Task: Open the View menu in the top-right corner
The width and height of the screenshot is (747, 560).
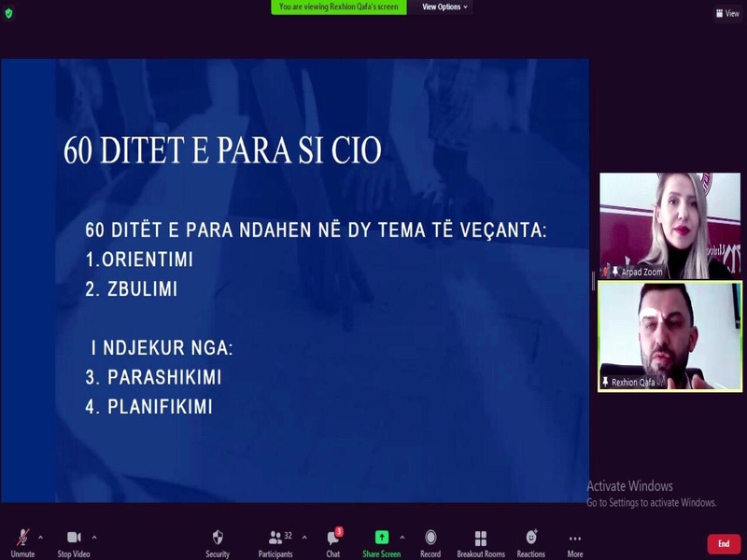Action: tap(728, 14)
